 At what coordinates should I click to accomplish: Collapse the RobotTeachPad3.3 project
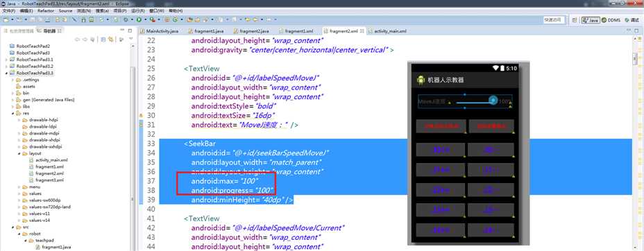coord(6,73)
